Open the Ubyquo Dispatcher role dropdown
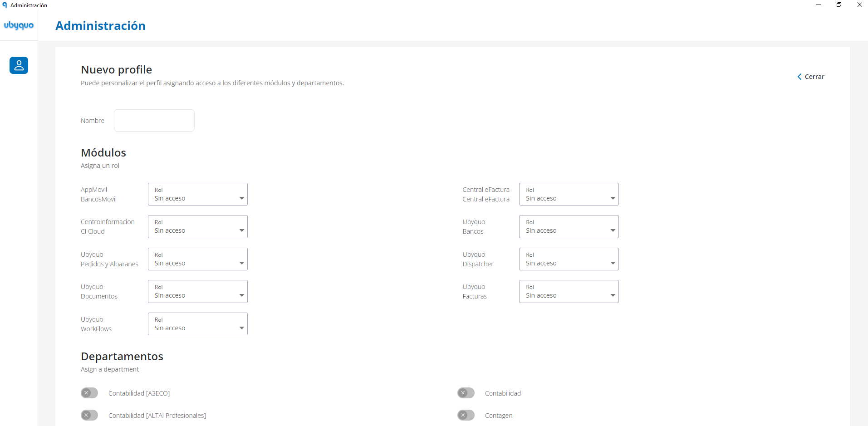This screenshot has height=426, width=868. pos(569,259)
